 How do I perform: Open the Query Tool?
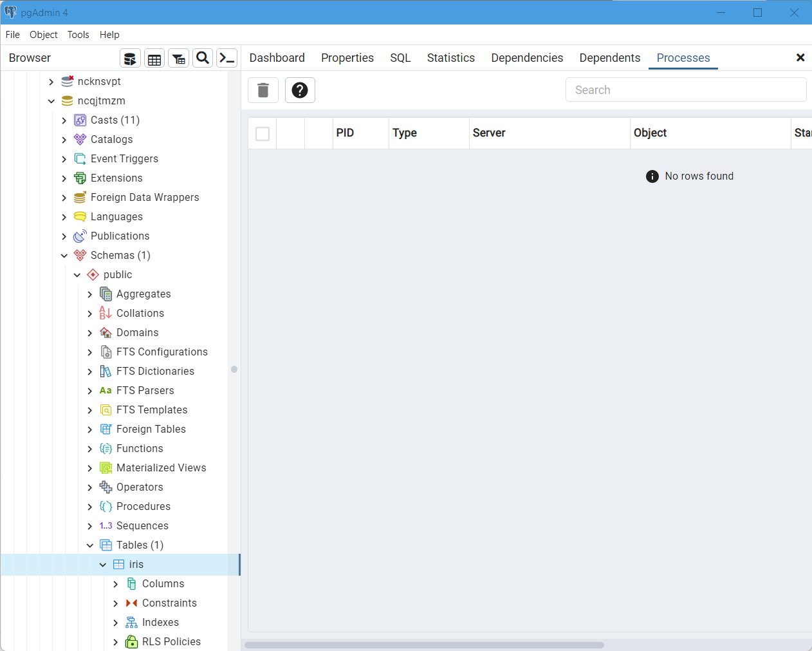click(130, 57)
